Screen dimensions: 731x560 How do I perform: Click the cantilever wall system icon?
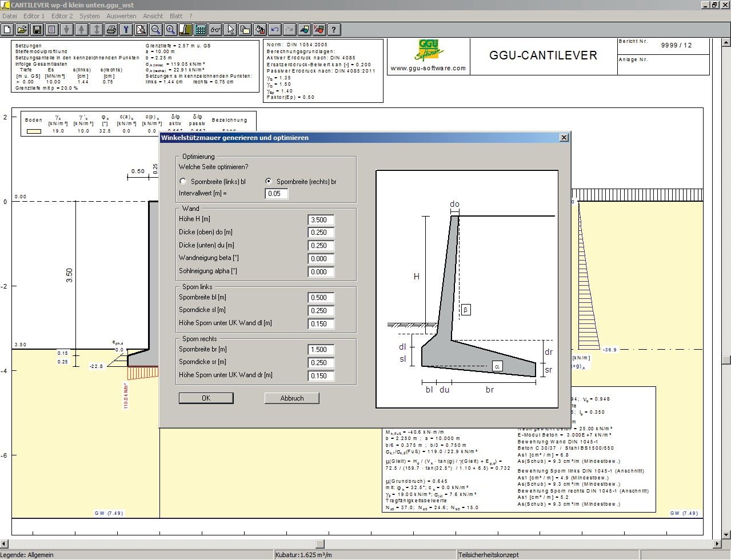[186, 30]
